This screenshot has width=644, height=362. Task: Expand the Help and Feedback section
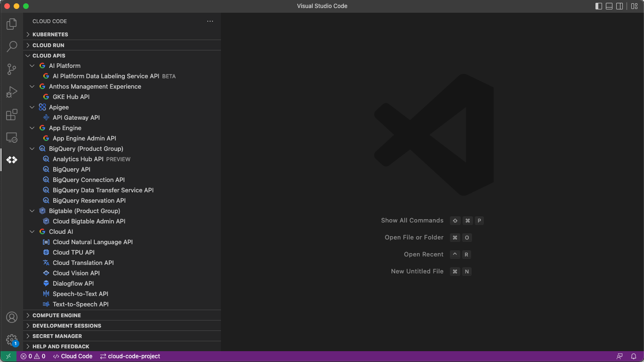point(122,346)
